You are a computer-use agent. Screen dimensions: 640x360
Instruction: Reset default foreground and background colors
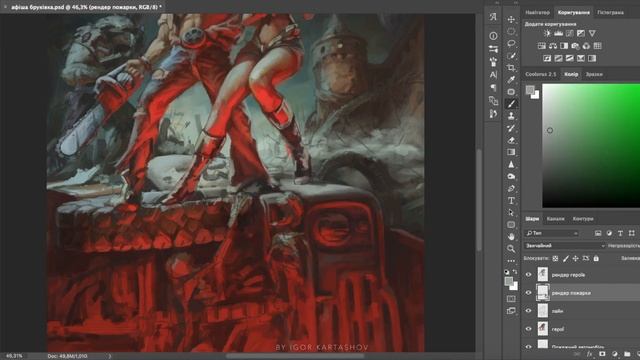click(507, 272)
